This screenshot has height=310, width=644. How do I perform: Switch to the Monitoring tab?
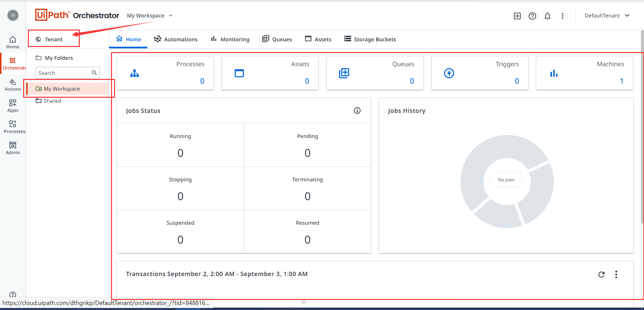point(230,39)
